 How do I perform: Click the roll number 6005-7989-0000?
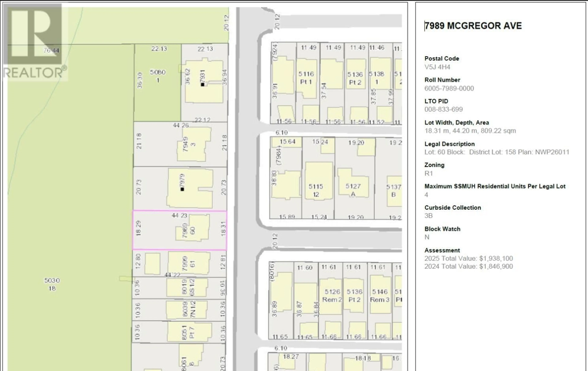pos(449,88)
